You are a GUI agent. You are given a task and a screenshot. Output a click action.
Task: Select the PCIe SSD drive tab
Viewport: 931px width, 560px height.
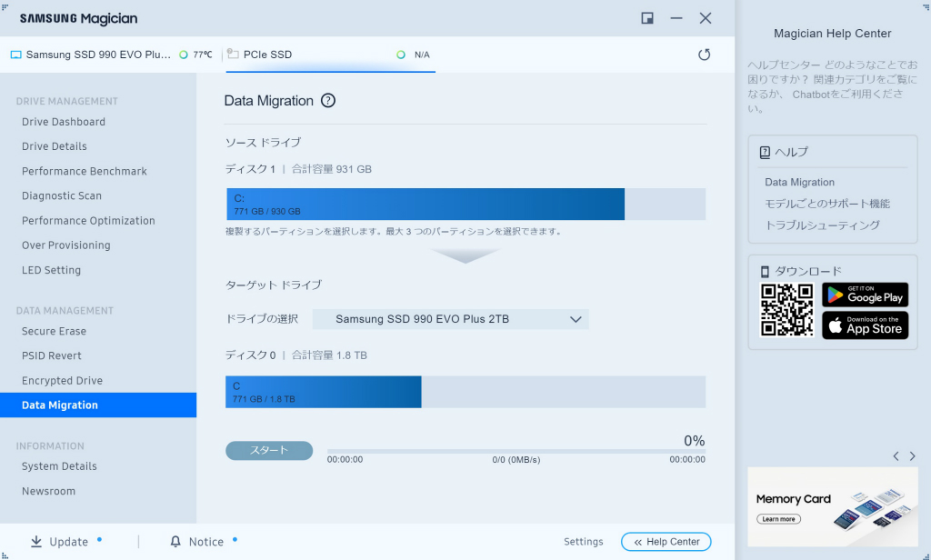point(331,55)
